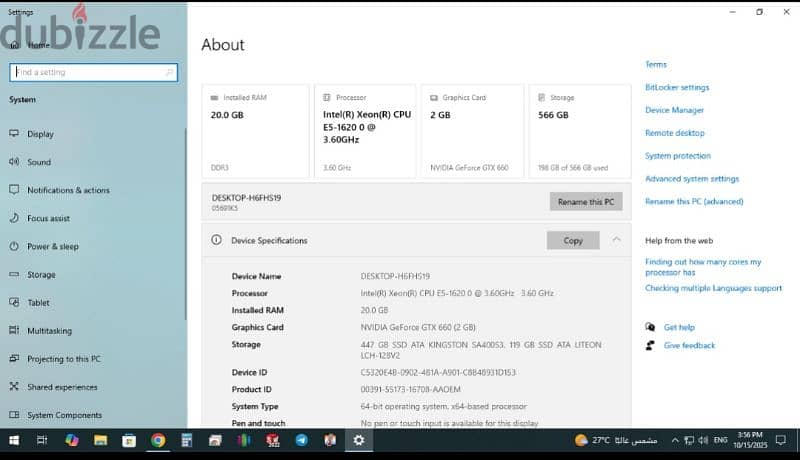Click the Device Specifications info icon

pyautogui.click(x=216, y=240)
